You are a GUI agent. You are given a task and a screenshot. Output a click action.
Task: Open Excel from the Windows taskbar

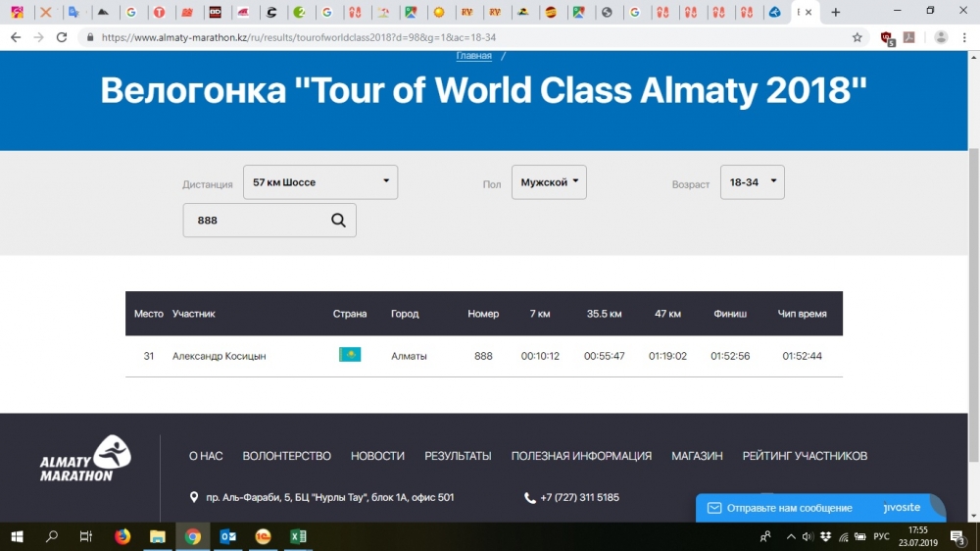click(298, 536)
